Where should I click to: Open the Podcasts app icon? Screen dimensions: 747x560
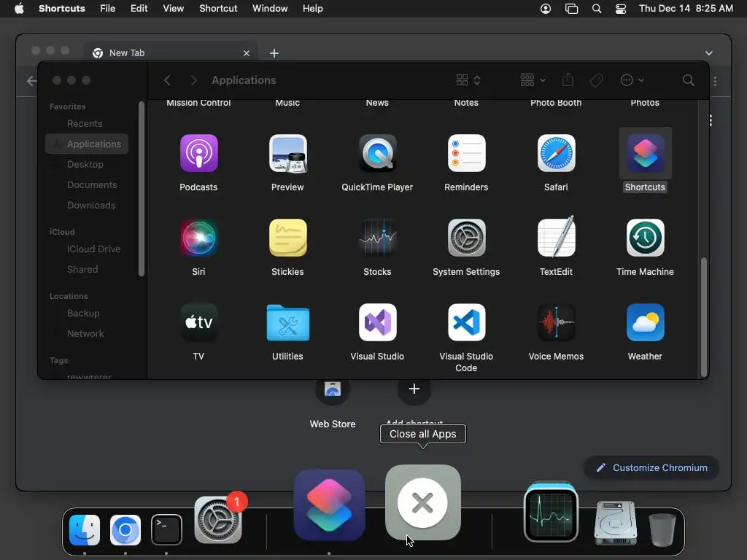pyautogui.click(x=198, y=153)
